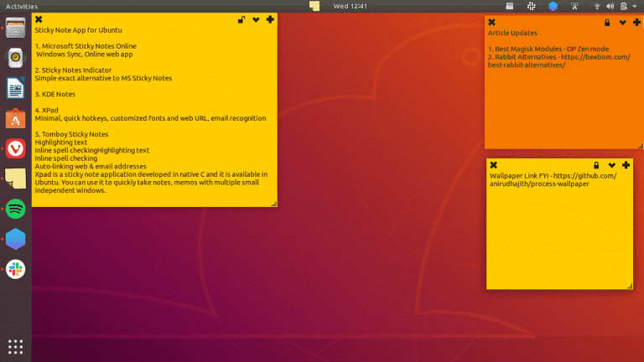Open blue hexagon app in dock

click(15, 239)
